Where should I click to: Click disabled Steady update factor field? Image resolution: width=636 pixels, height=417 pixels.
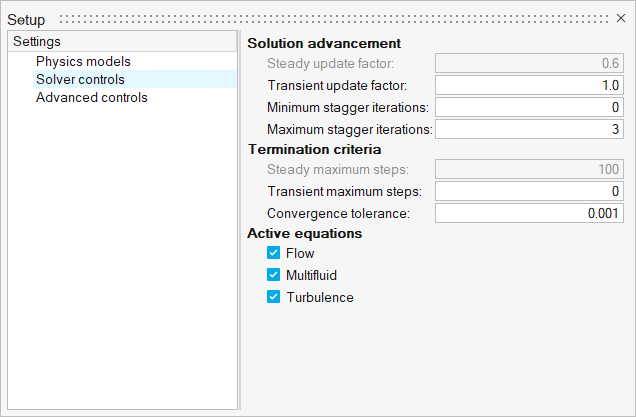click(530, 63)
